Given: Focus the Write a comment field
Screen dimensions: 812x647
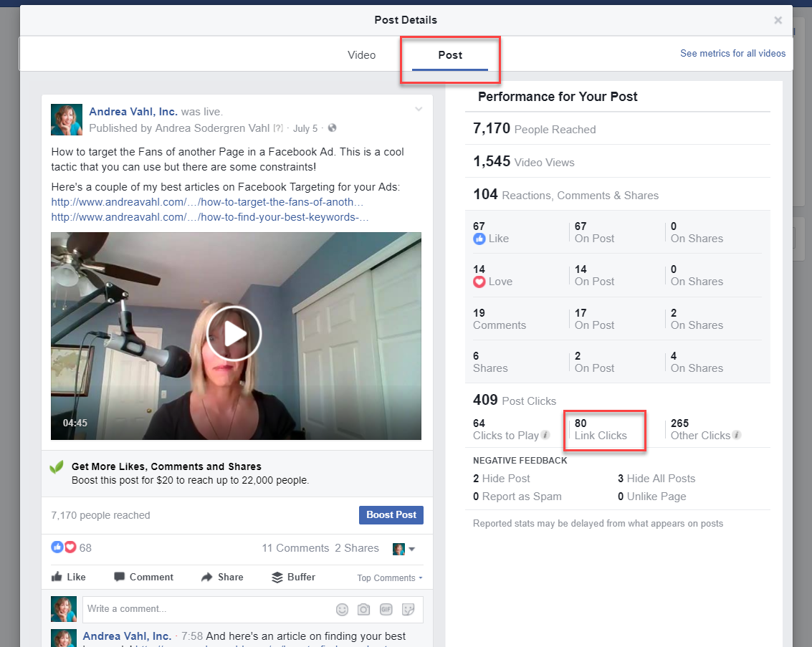Looking at the screenshot, I should click(253, 609).
